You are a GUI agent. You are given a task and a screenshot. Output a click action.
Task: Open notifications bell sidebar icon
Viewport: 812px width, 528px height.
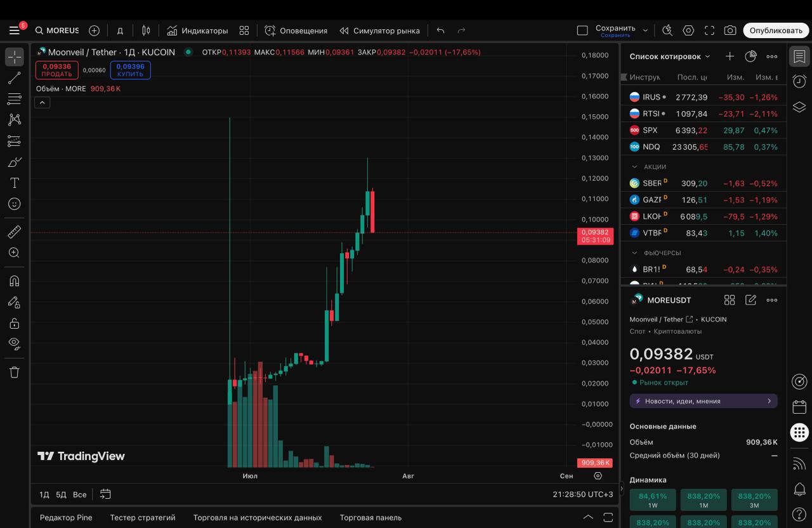click(799, 489)
